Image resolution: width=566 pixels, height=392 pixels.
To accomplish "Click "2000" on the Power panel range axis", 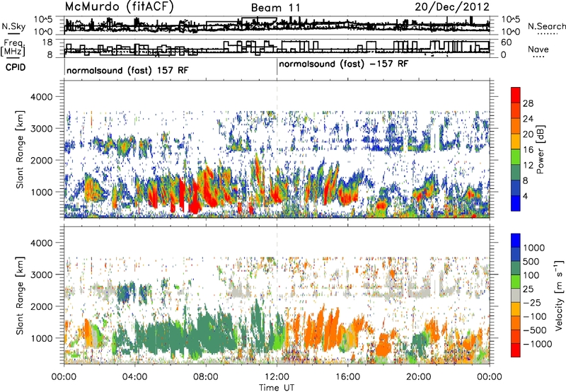I will pos(43,160).
